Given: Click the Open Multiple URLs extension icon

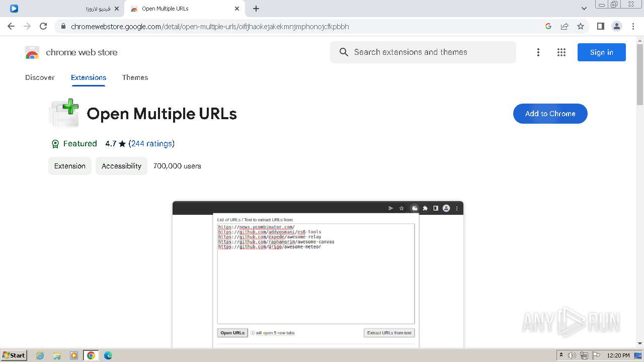Looking at the screenshot, I should coord(64,113).
